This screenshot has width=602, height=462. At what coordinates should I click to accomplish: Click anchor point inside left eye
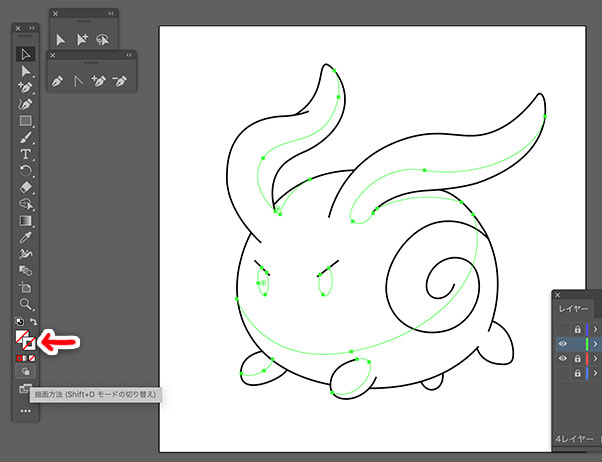click(263, 283)
